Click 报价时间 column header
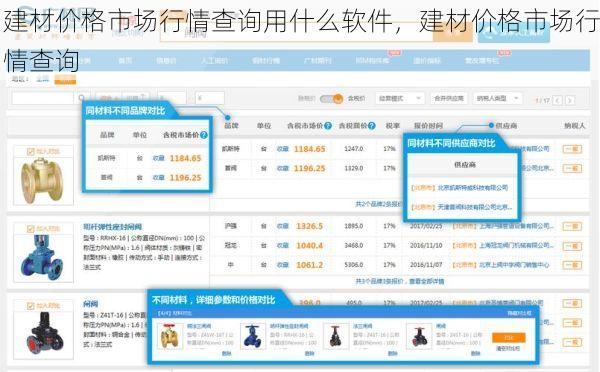This screenshot has height=372, width=600. coord(428,126)
